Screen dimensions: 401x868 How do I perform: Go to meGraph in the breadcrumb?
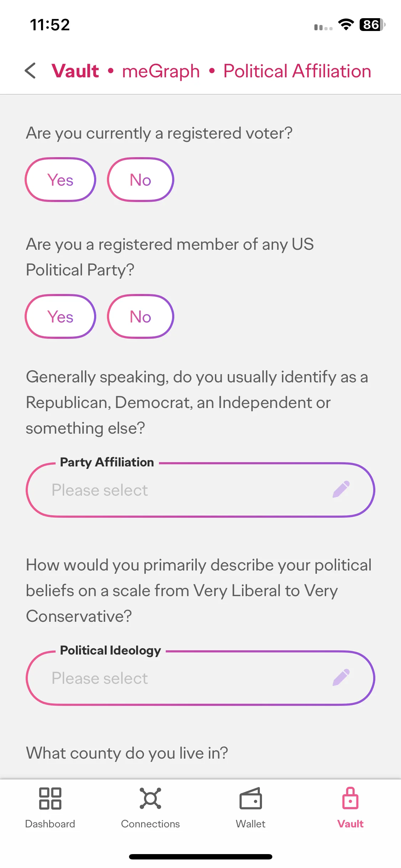pyautogui.click(x=161, y=71)
